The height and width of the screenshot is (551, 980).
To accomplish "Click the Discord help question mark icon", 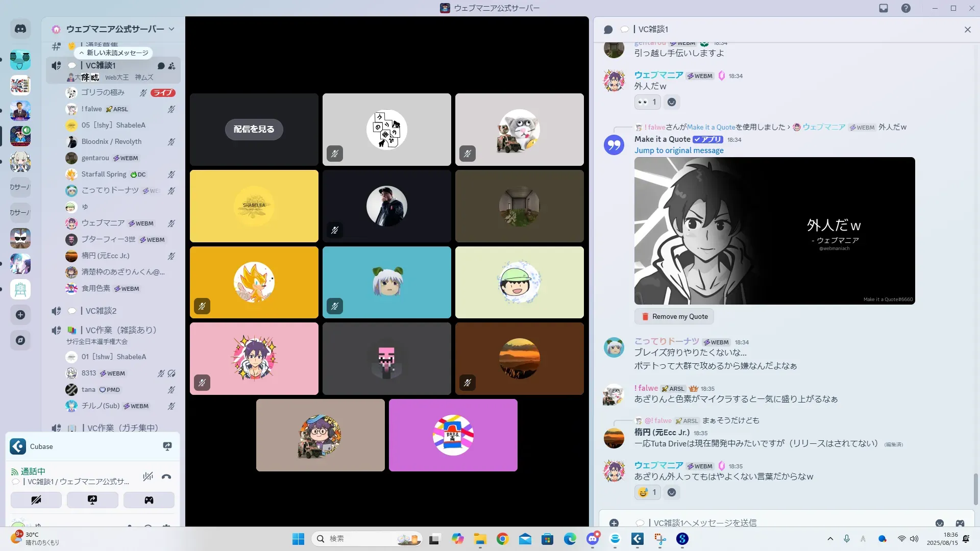I will click(x=906, y=8).
